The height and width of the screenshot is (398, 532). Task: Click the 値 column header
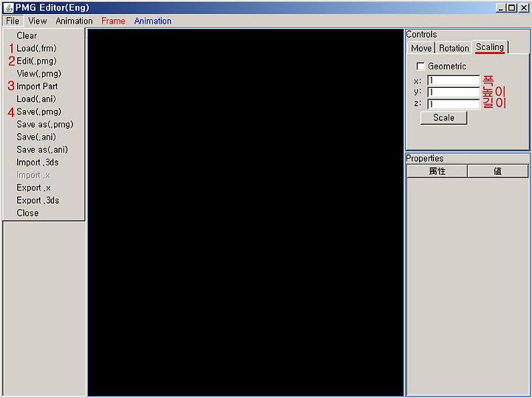point(498,171)
